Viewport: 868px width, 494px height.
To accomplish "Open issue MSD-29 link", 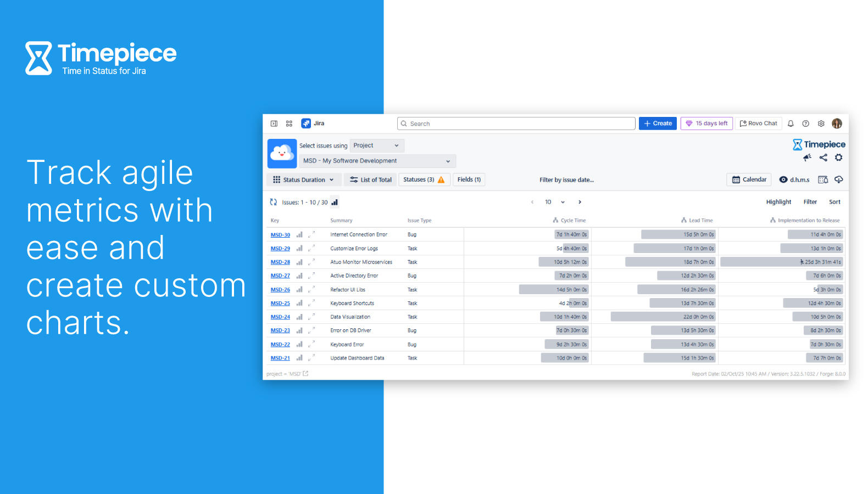I will pyautogui.click(x=280, y=249).
